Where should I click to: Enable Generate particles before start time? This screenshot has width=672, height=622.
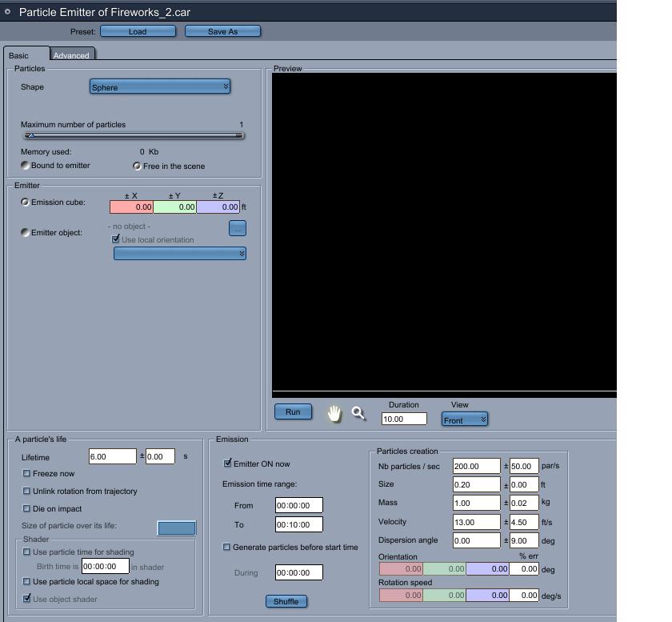226,547
